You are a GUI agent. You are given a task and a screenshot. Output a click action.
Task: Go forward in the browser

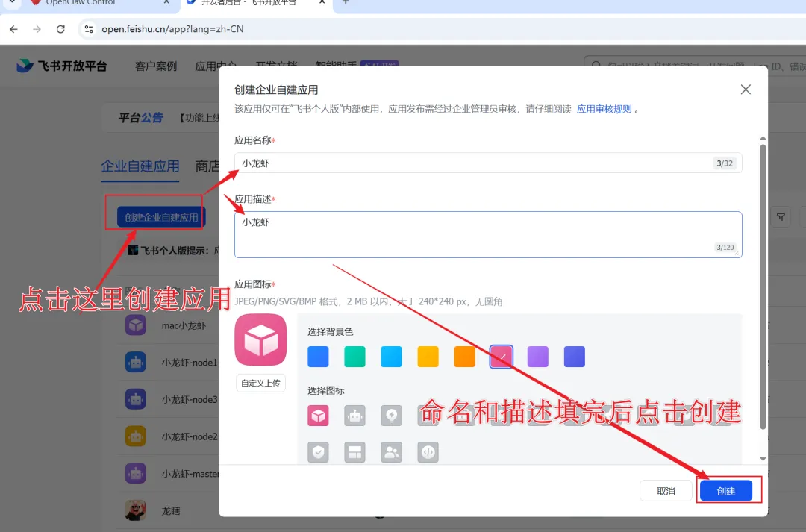(37, 29)
